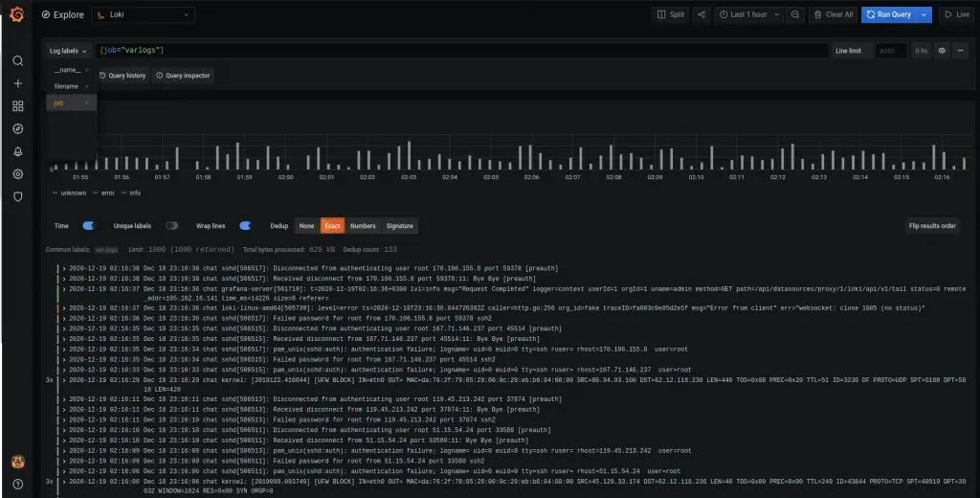Toggle the Wrap lines switch
Screen dimensions: 980x498
(x=245, y=226)
